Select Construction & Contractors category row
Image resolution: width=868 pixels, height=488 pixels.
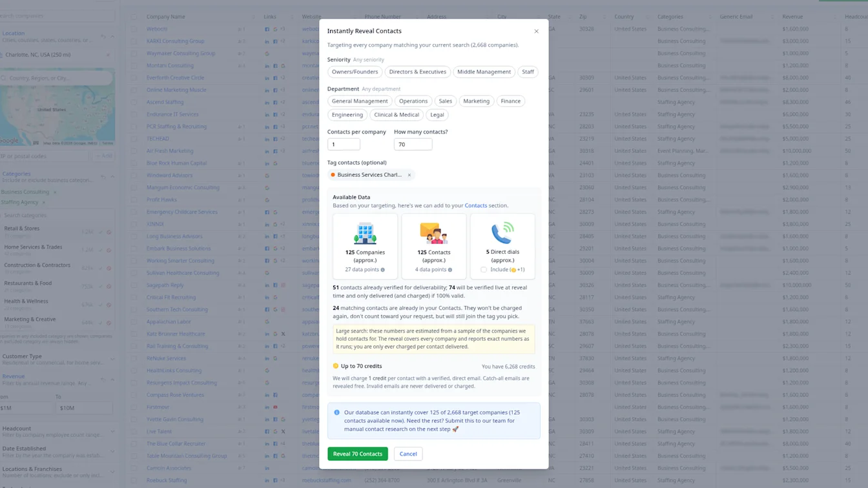(x=57, y=267)
